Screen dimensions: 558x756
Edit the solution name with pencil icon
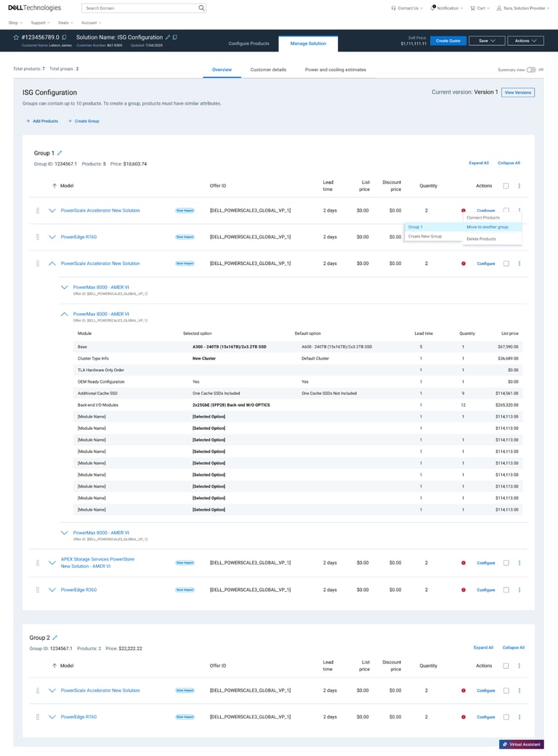168,37
